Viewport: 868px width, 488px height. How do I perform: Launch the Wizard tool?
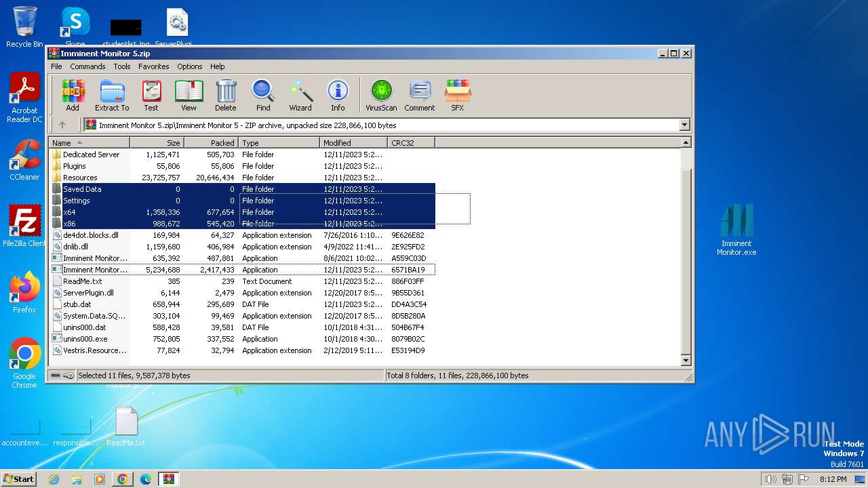tap(300, 95)
